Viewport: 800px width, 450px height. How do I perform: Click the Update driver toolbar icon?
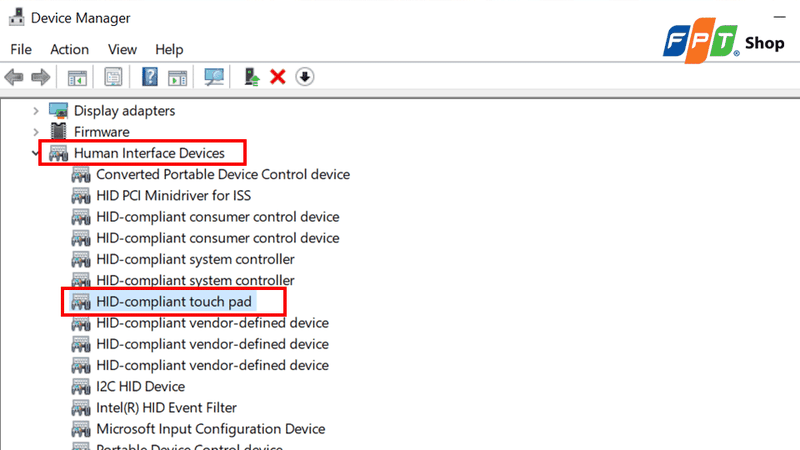coord(252,77)
